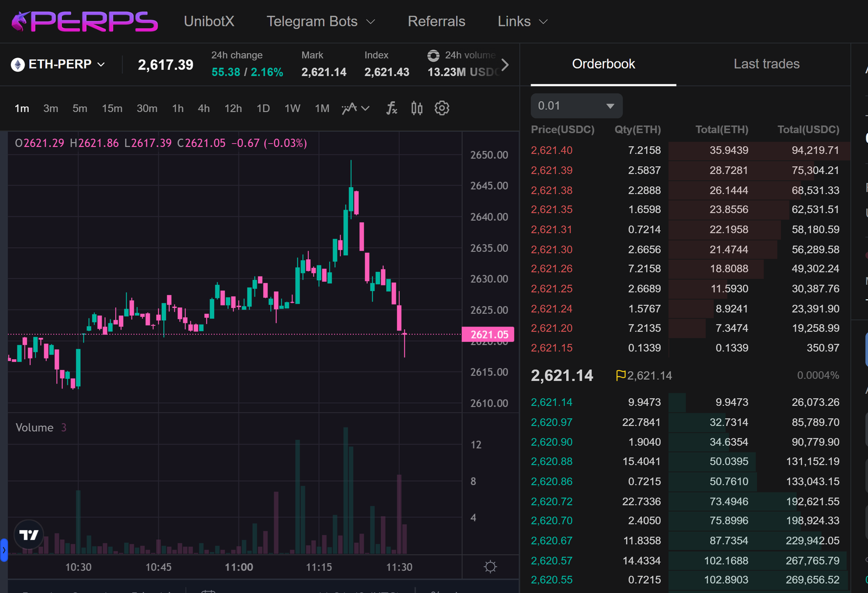868x593 pixels.
Task: Select the Orderbook tab
Action: [x=603, y=63]
